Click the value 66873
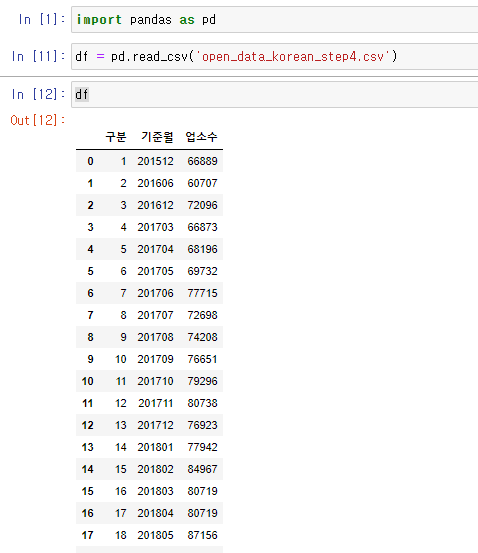The width and height of the screenshot is (478, 553). pos(202,227)
